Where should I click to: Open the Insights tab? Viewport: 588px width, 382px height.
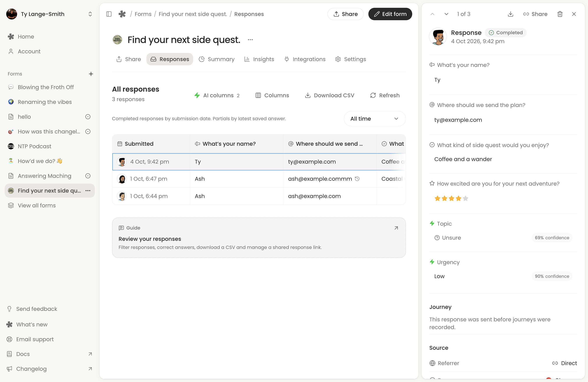259,59
